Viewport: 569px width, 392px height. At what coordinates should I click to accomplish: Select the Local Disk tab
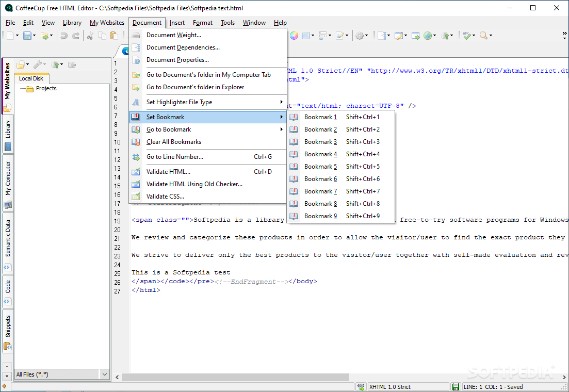click(x=31, y=78)
